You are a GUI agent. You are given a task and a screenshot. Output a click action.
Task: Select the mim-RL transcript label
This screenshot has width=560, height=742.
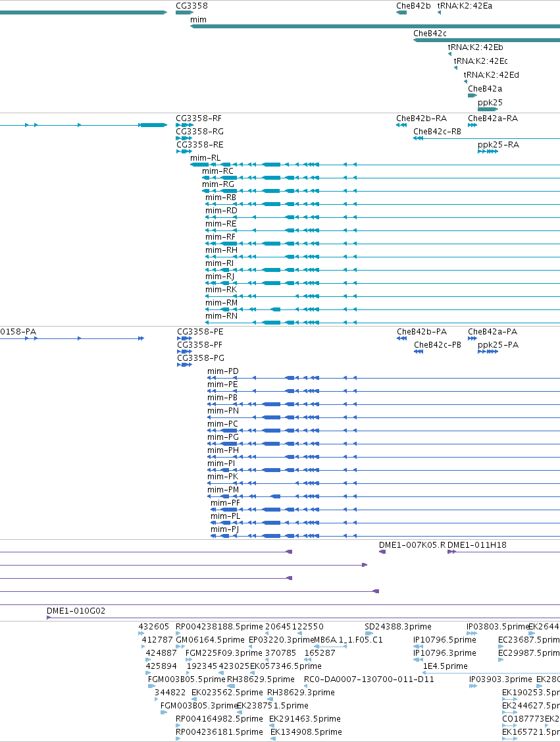click(205, 158)
